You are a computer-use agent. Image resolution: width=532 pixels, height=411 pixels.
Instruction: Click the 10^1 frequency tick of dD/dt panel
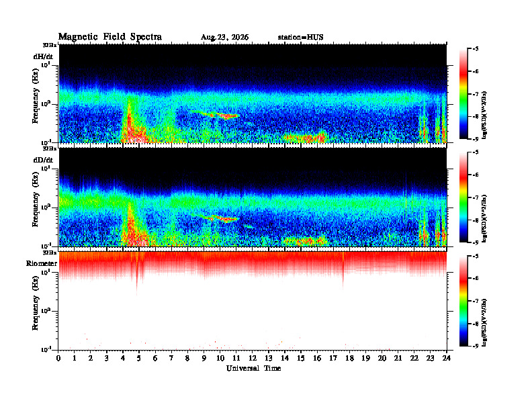[x=46, y=168]
